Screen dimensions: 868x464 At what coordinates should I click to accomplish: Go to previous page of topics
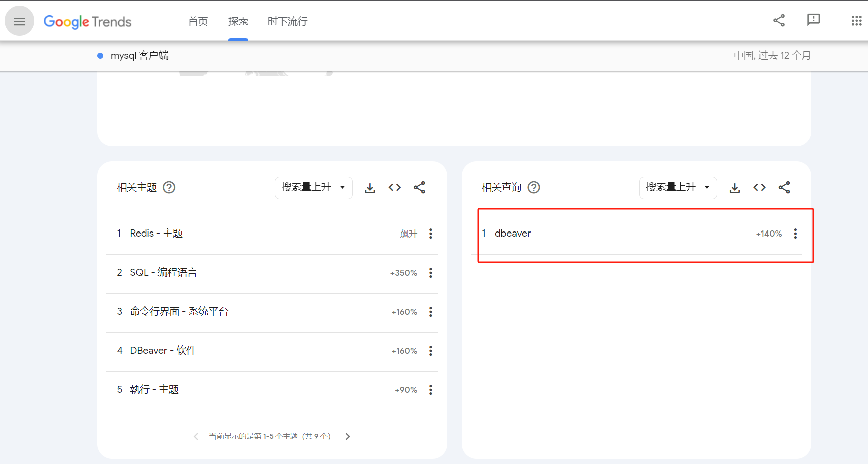196,436
